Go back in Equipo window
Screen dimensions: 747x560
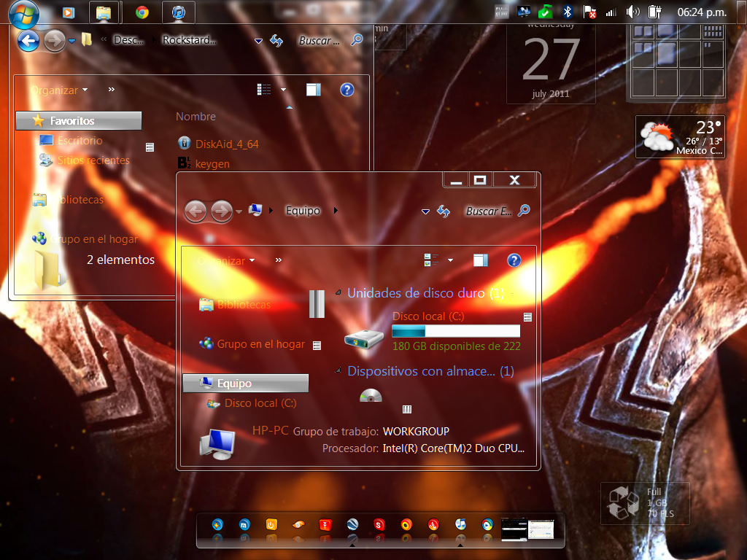coord(196,211)
